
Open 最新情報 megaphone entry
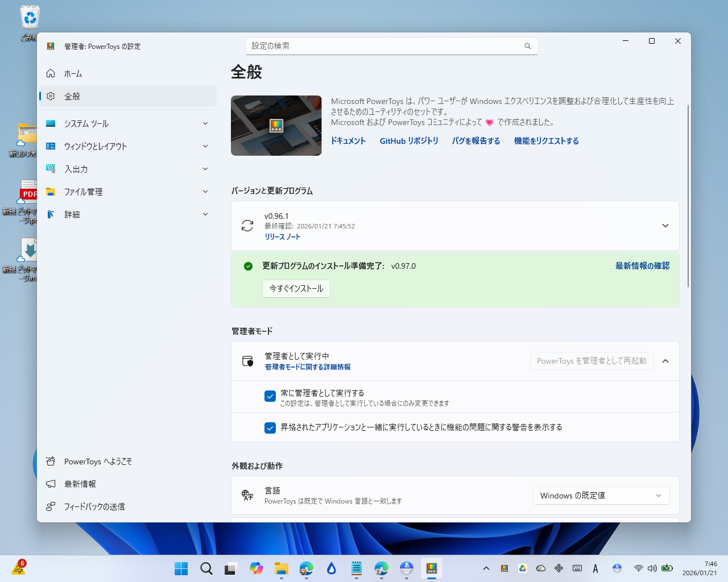pos(127,484)
